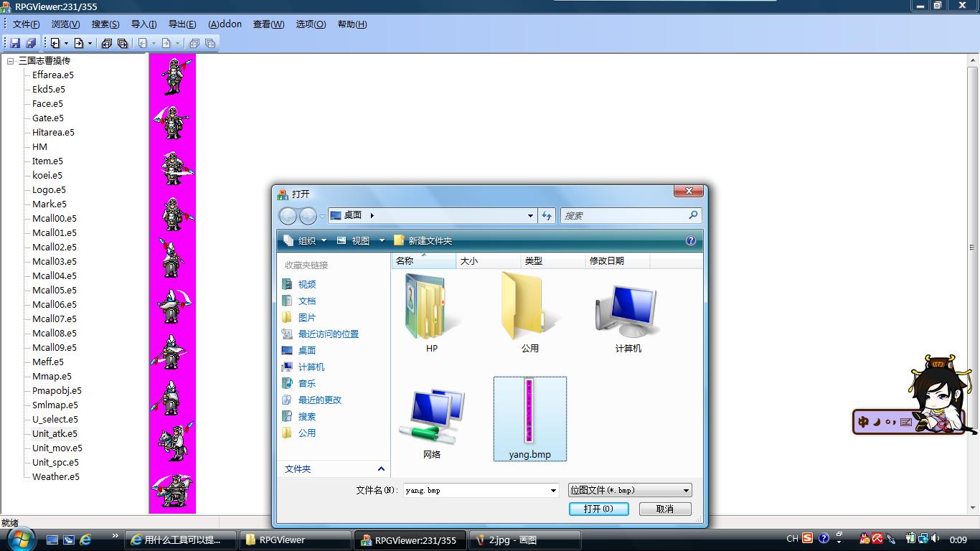
Task: Collapse the 文件夹 panel chevron
Action: pyautogui.click(x=381, y=469)
